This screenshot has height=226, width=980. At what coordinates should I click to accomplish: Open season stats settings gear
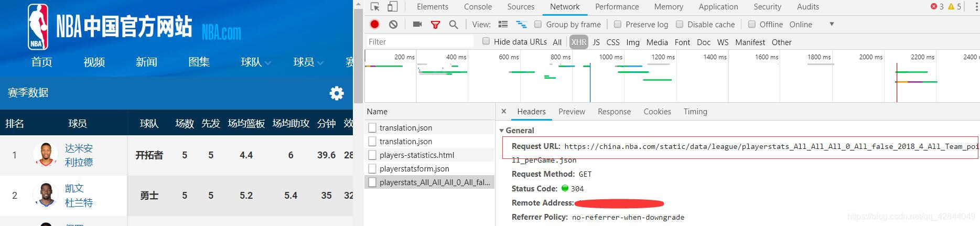coord(337,93)
